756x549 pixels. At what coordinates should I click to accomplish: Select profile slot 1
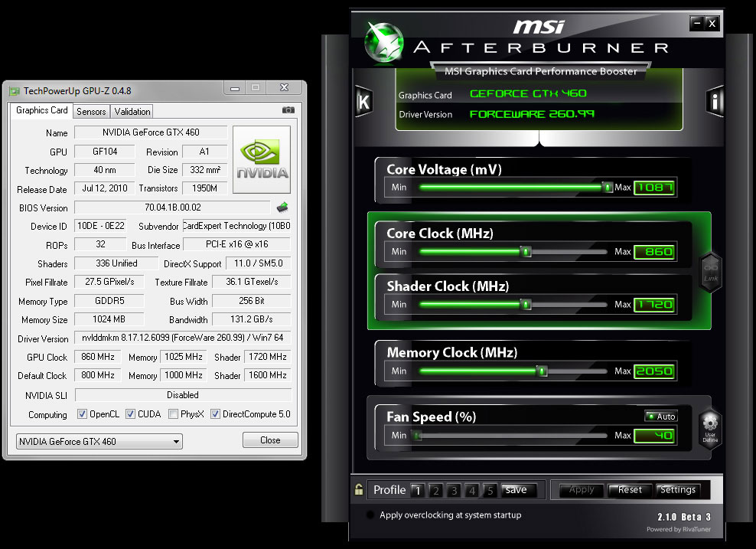418,491
